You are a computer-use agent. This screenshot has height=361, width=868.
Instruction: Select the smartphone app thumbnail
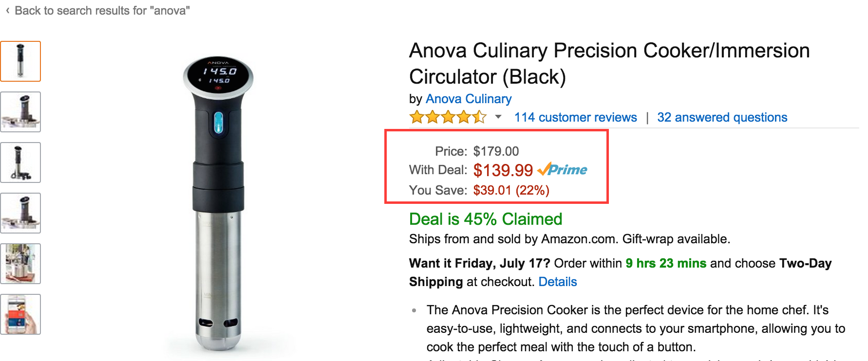[20, 314]
